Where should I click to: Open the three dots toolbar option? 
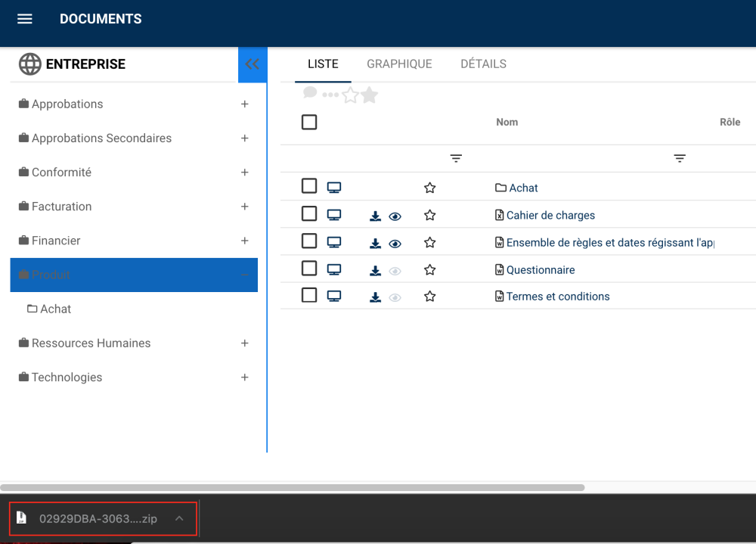(330, 95)
